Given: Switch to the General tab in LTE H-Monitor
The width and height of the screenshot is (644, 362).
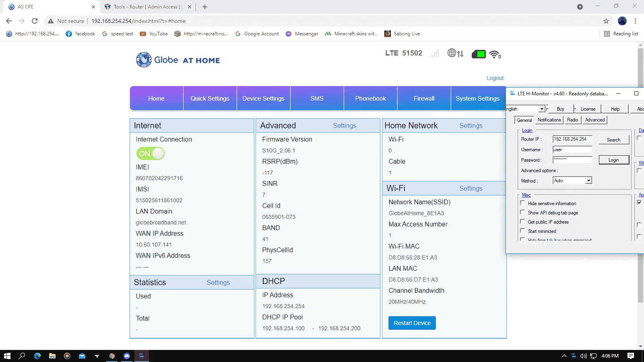Looking at the screenshot, I should [524, 120].
